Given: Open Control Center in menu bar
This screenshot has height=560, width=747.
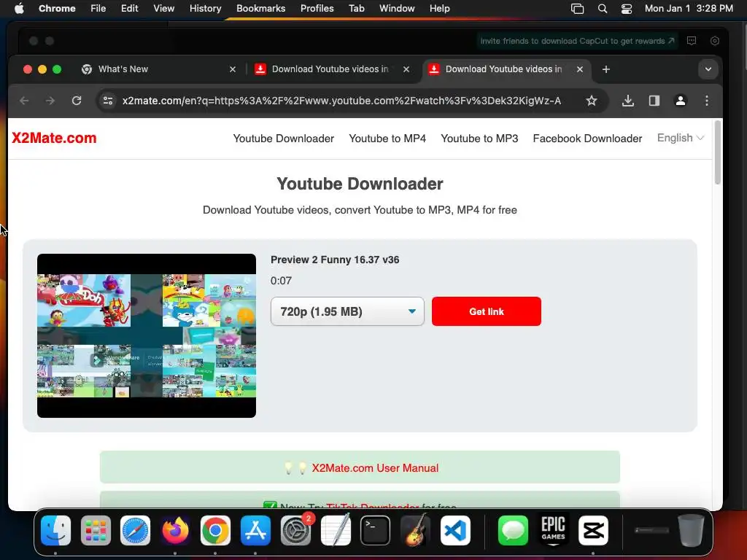Looking at the screenshot, I should 627,9.
